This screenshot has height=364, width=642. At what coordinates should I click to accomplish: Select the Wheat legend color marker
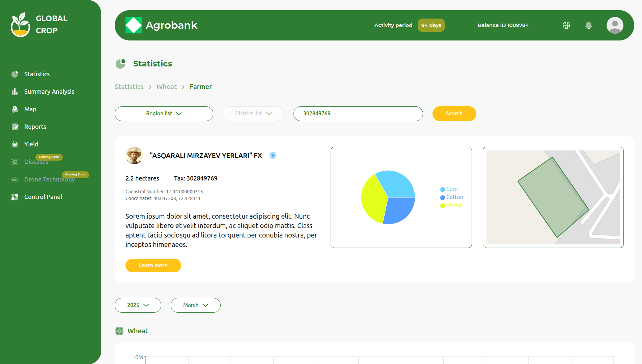coord(443,205)
